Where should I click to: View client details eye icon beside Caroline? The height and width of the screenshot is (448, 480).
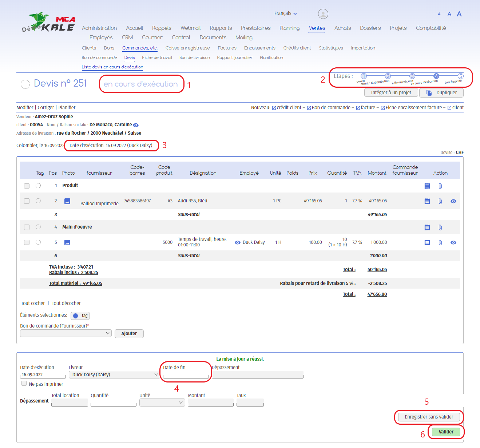[136, 125]
